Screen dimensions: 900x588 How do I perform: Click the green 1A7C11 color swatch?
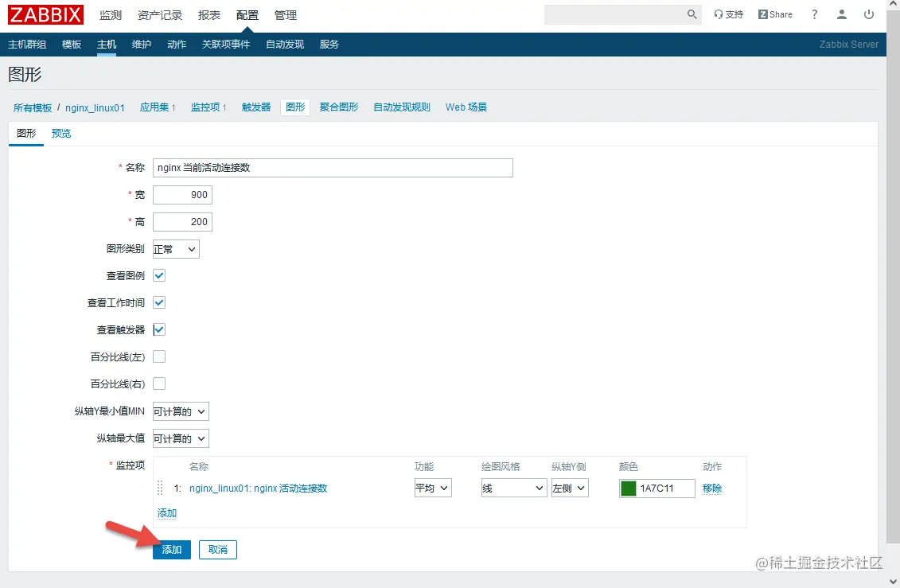coord(628,488)
